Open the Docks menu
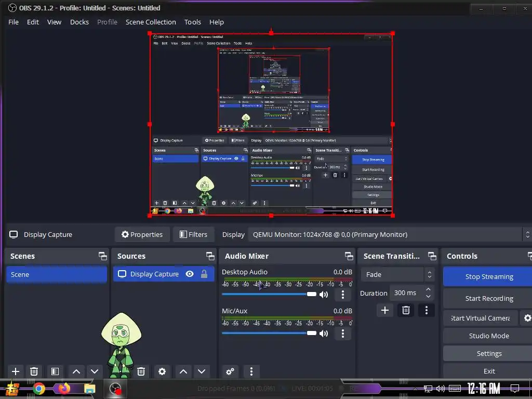 click(79, 22)
